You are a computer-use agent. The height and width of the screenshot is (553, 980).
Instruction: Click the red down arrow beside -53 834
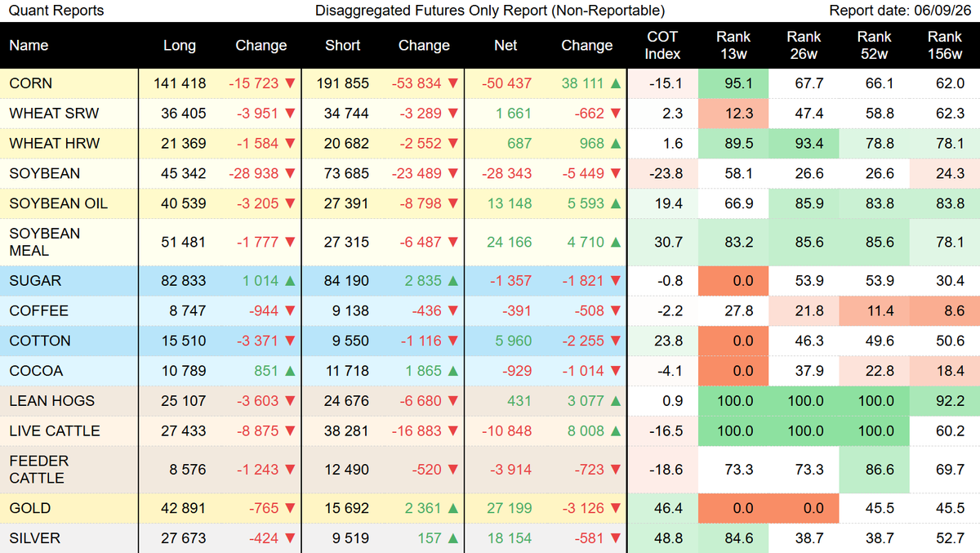click(x=452, y=83)
